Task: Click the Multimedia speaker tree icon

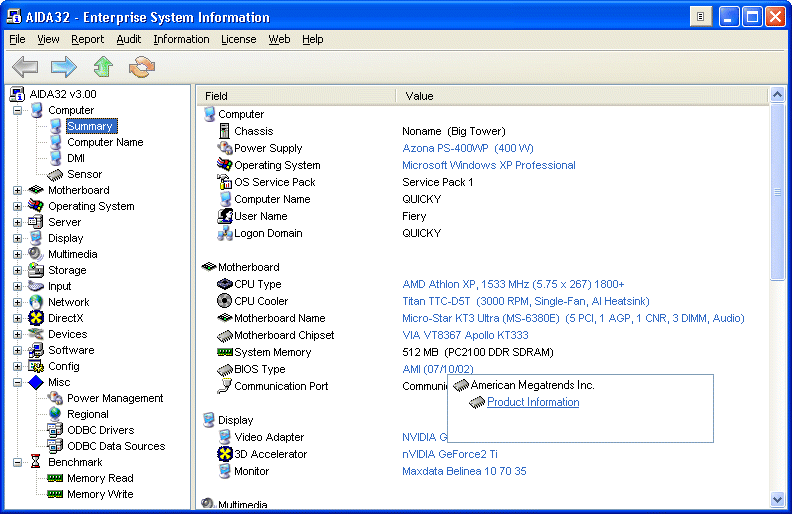Action: coord(36,253)
